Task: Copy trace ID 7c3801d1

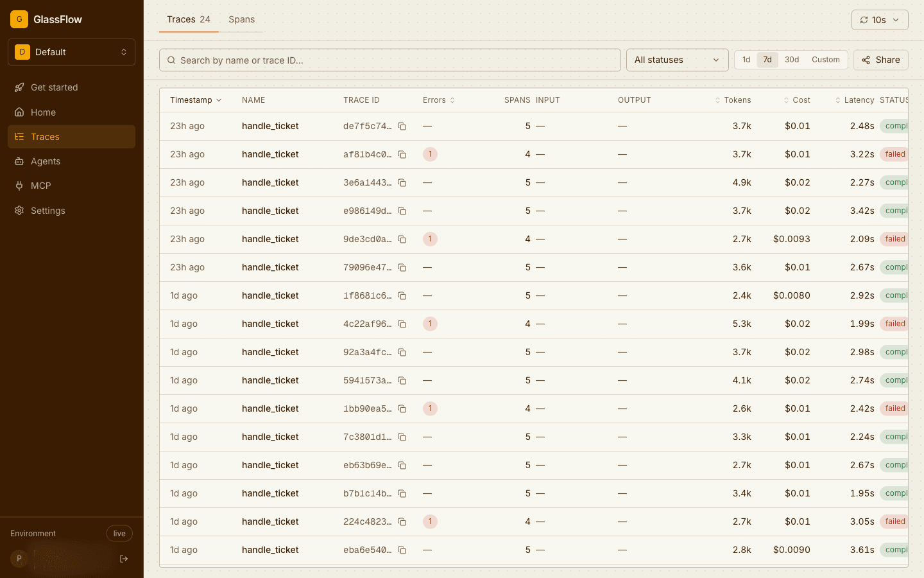Action: 402,437
